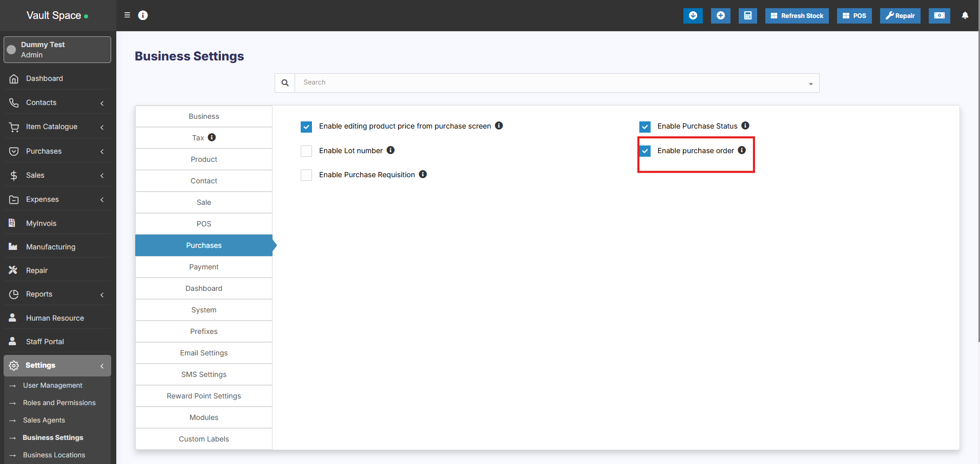The image size is (980, 464).
Task: Open the settings search dropdown arrow
Action: coord(810,83)
